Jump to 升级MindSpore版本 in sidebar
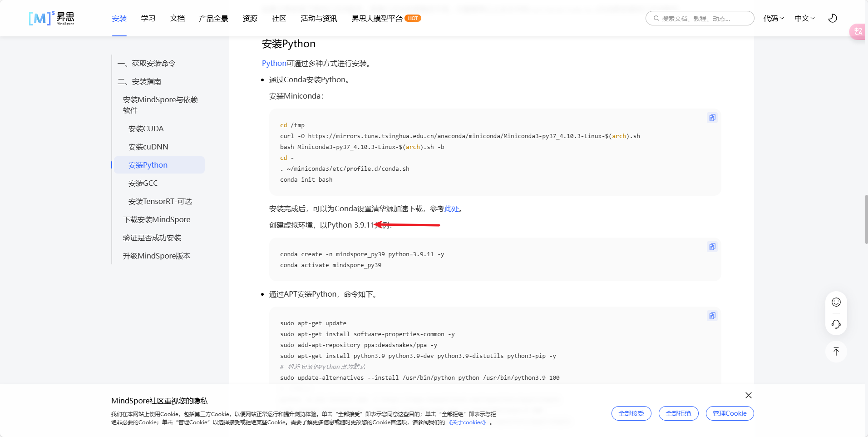This screenshot has width=868, height=437. pyautogui.click(x=157, y=256)
